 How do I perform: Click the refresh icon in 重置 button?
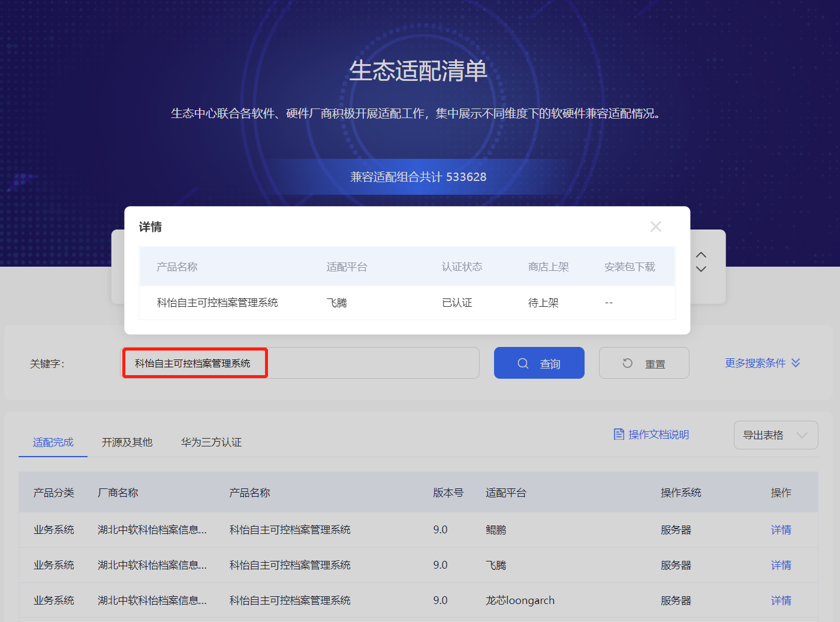tap(628, 363)
